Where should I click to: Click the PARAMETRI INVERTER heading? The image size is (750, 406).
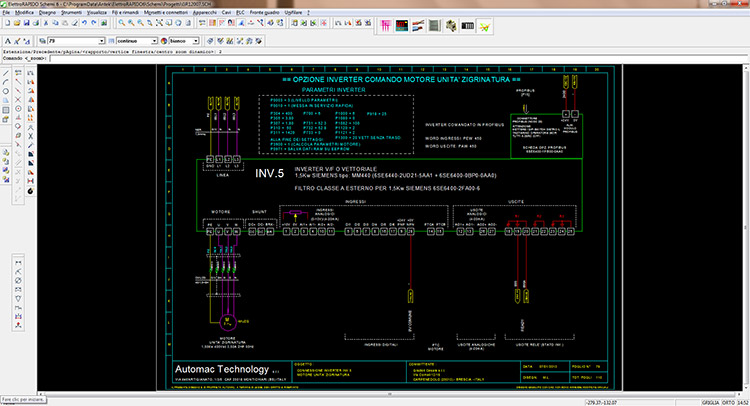click(x=333, y=90)
